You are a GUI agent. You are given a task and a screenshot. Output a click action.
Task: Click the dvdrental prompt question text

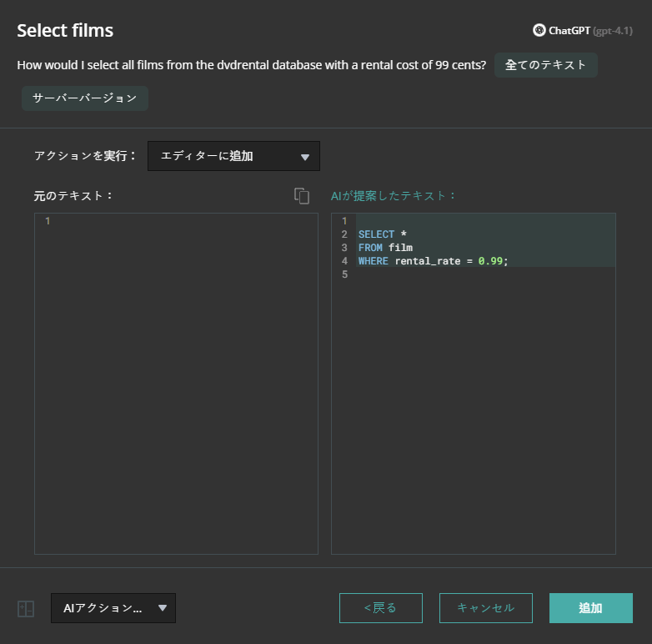click(252, 65)
